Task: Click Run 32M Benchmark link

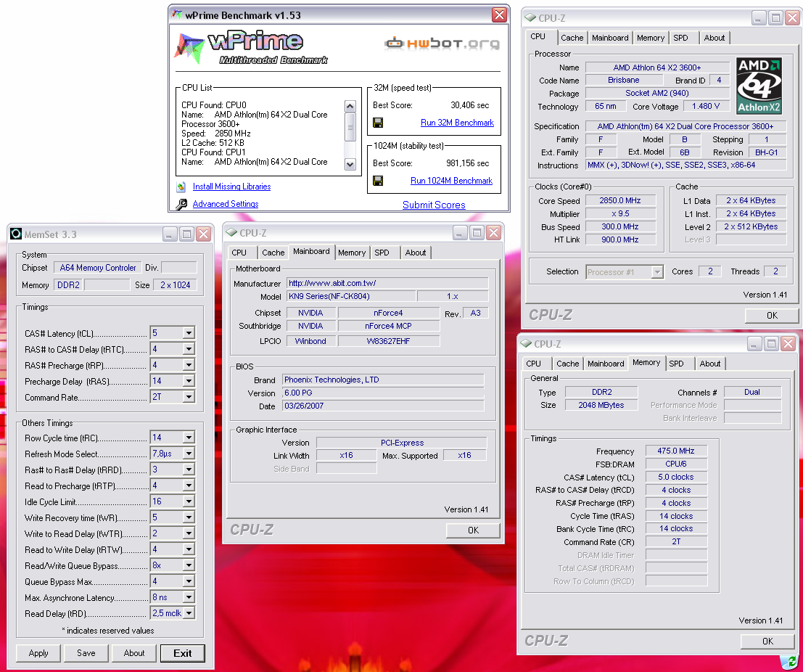Action: [457, 123]
